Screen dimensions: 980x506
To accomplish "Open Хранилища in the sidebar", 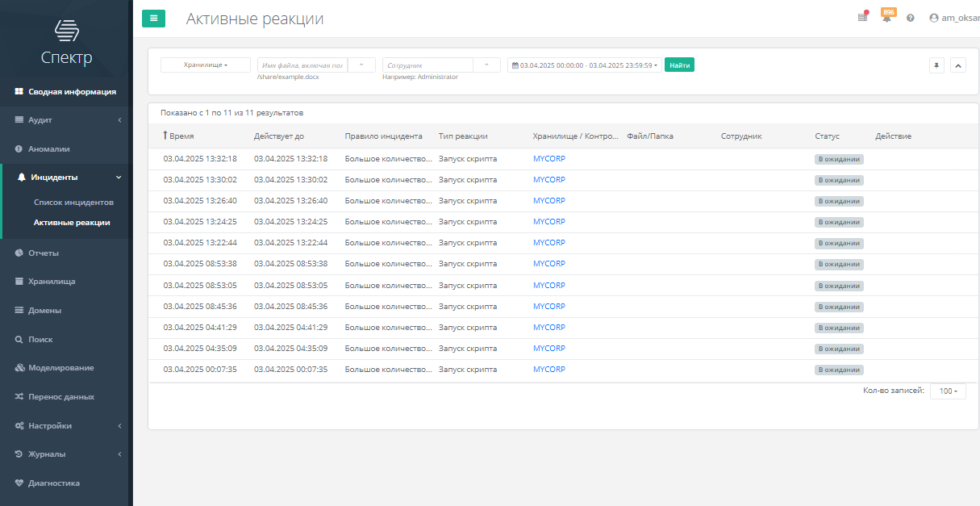I will coord(65,282).
